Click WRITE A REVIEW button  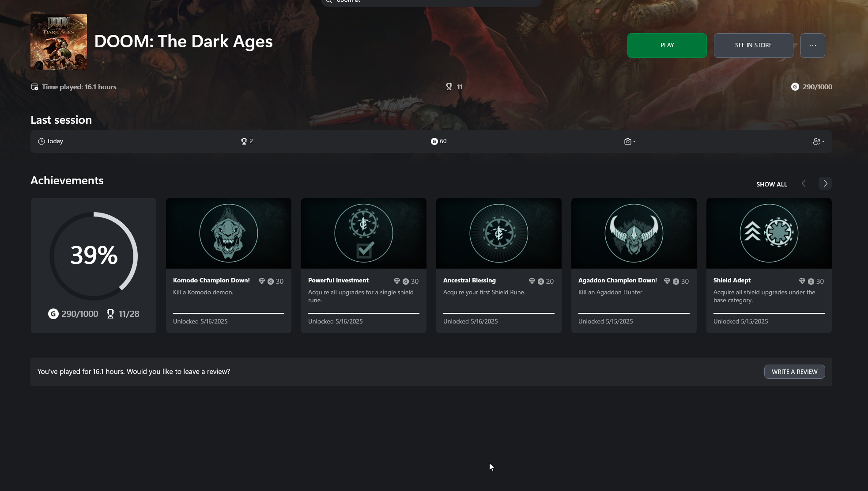(794, 372)
